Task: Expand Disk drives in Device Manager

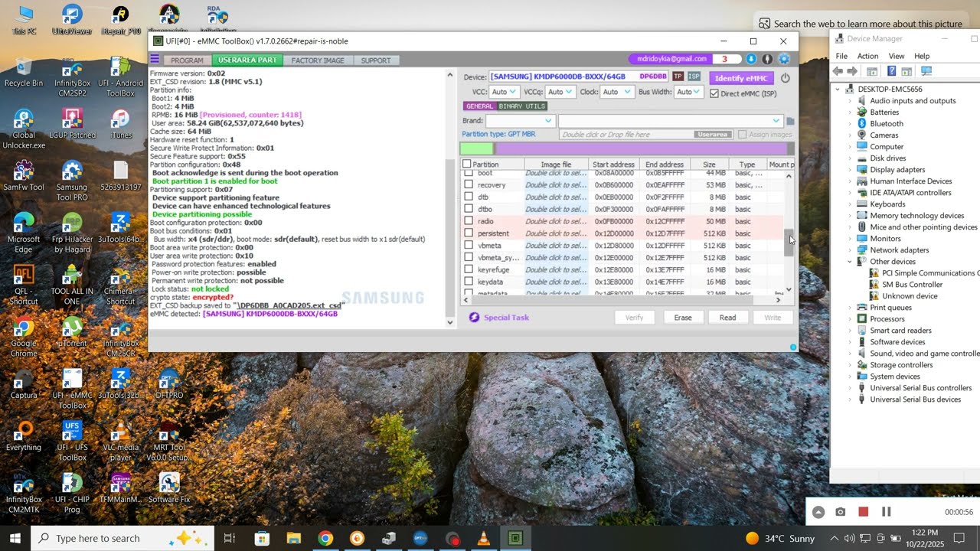Action: tap(850, 158)
